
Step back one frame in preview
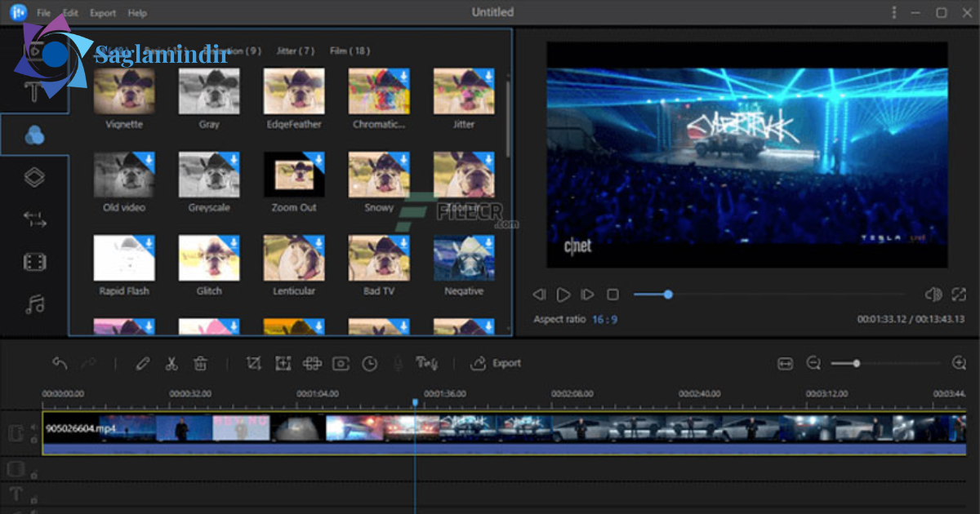click(539, 295)
